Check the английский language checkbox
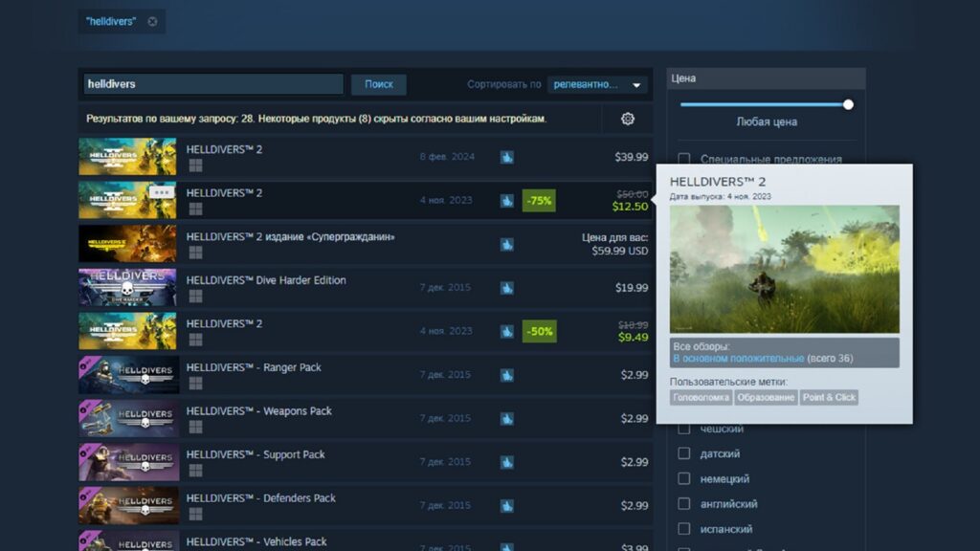 [684, 503]
